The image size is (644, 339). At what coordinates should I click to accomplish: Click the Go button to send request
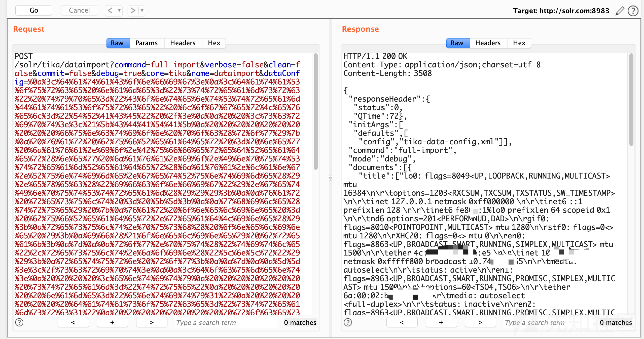pyautogui.click(x=34, y=10)
